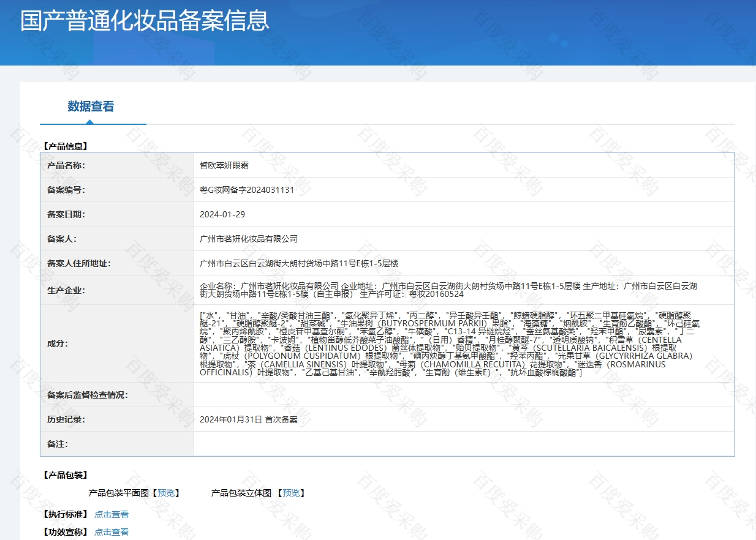Screen dimensions: 756x540
Task: Select the page title 国产普通化妆品备案信息
Action: [145, 20]
